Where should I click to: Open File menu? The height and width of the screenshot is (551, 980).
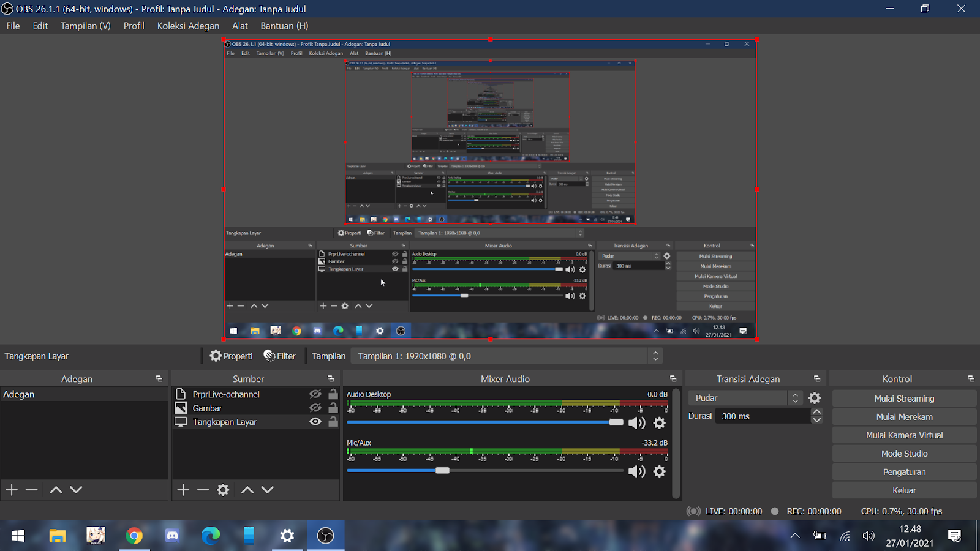[13, 26]
